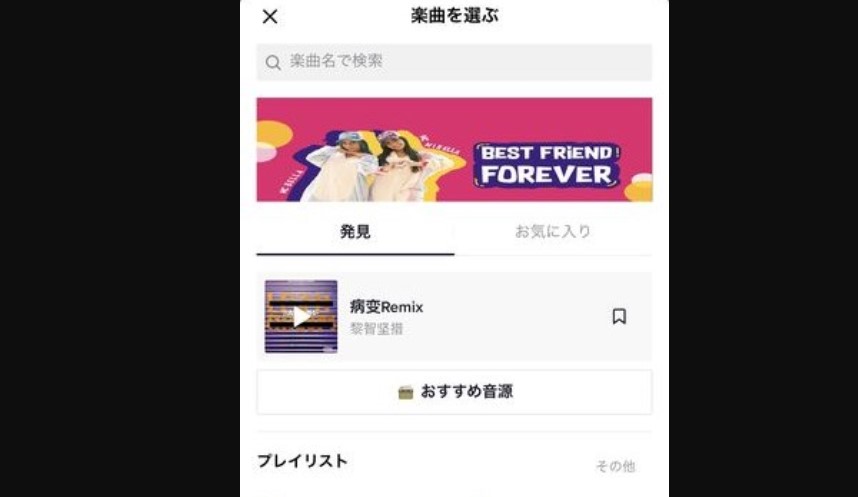858x497 pixels.
Task: Click the yellow blob on banner's left edge
Action: [274, 135]
